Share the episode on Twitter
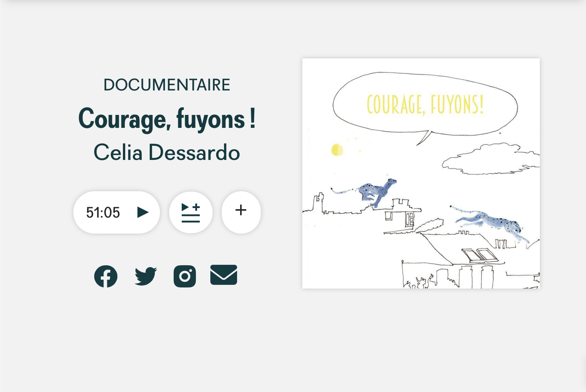Screen dimensions: 586x392 146,276
